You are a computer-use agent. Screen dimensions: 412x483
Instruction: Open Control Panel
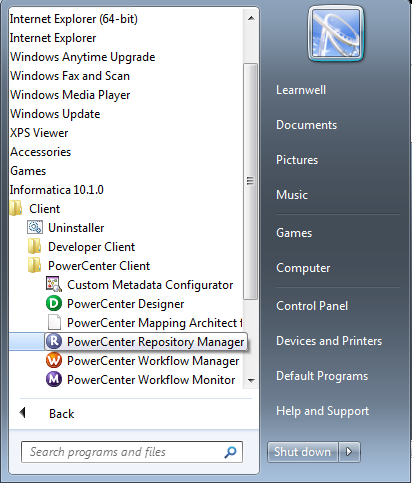pyautogui.click(x=312, y=306)
